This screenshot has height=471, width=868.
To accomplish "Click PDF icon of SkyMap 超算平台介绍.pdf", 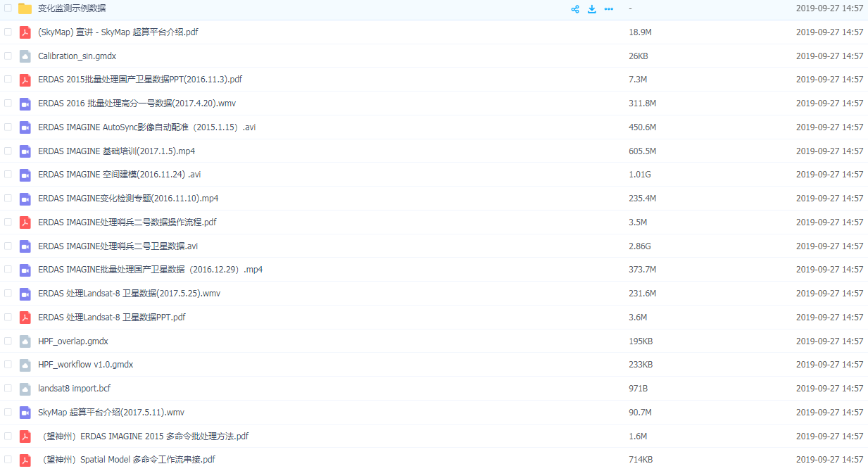I will pos(25,32).
